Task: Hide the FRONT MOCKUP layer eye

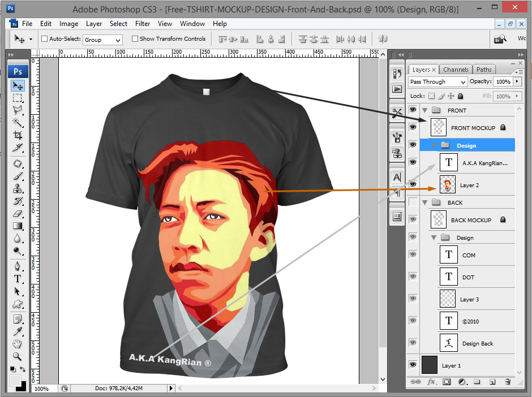Action: pos(413,127)
